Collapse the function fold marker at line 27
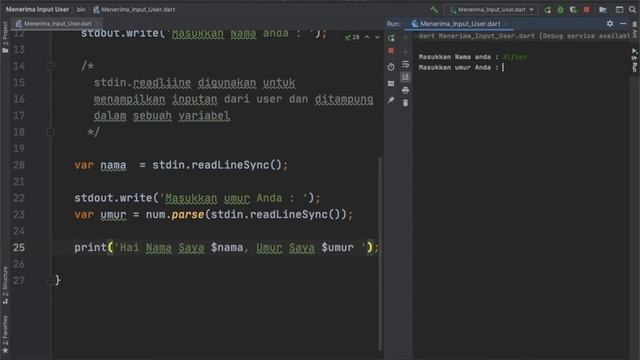This screenshot has width=640, height=360. pos(51,280)
